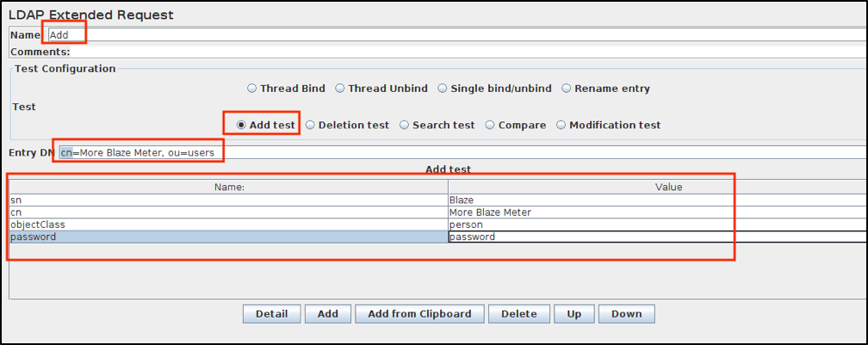Select the Thread Unbind radio option

click(381, 89)
